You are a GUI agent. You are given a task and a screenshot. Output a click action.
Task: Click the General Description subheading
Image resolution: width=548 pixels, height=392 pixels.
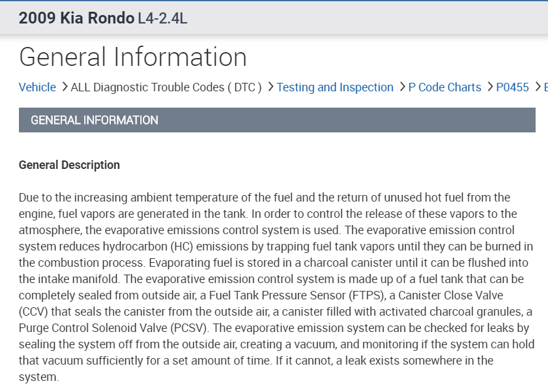(69, 165)
